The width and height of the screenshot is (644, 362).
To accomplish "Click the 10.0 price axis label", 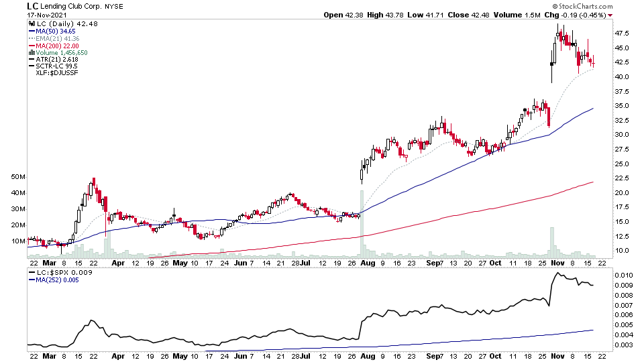I will click(x=622, y=250).
